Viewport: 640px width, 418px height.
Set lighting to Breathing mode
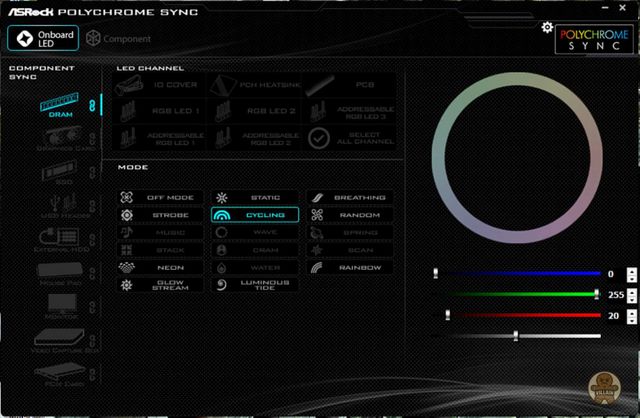click(x=346, y=198)
